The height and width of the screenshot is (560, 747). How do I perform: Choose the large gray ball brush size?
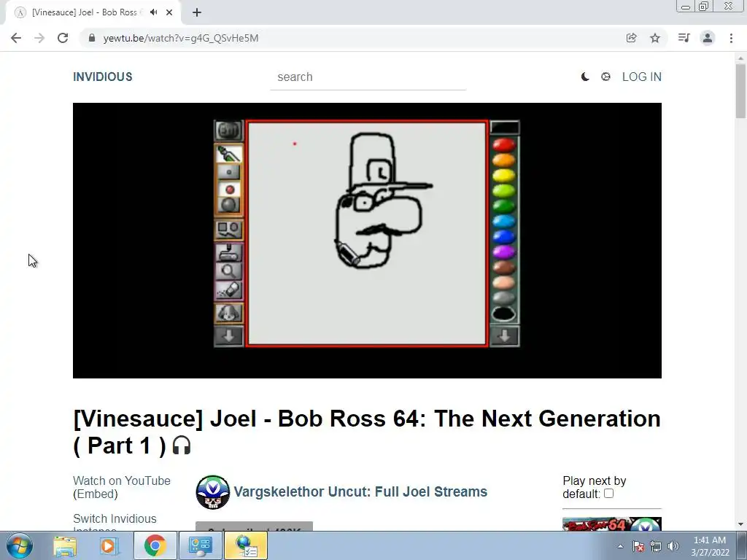coord(228,205)
